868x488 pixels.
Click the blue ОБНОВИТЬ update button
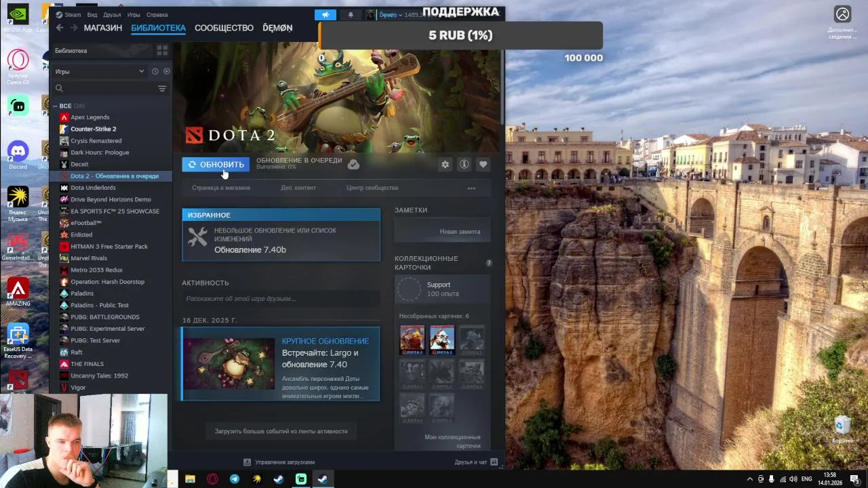[216, 164]
